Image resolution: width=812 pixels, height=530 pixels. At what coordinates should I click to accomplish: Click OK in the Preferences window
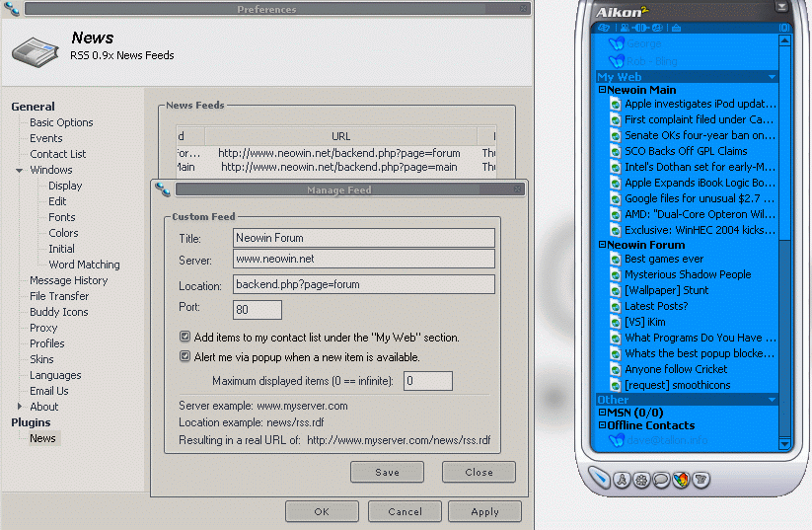[x=322, y=511]
